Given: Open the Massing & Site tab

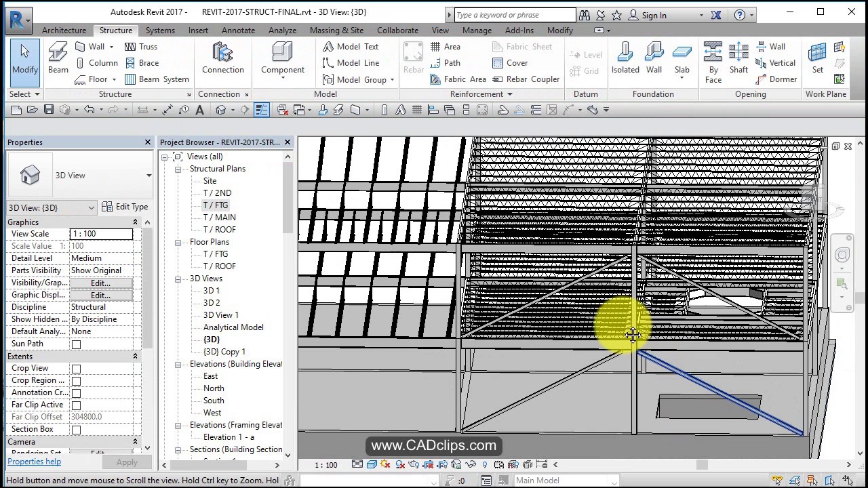Looking at the screenshot, I should 336,30.
